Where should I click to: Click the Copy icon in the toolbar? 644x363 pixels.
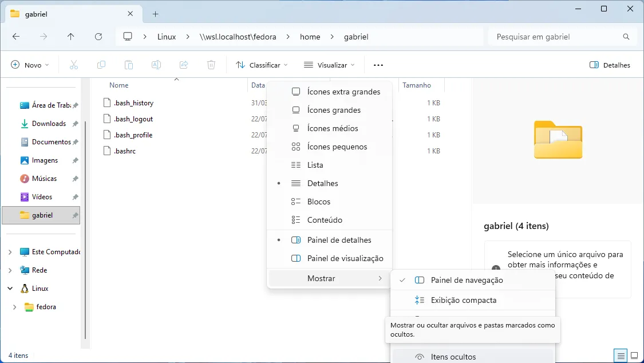[101, 64]
